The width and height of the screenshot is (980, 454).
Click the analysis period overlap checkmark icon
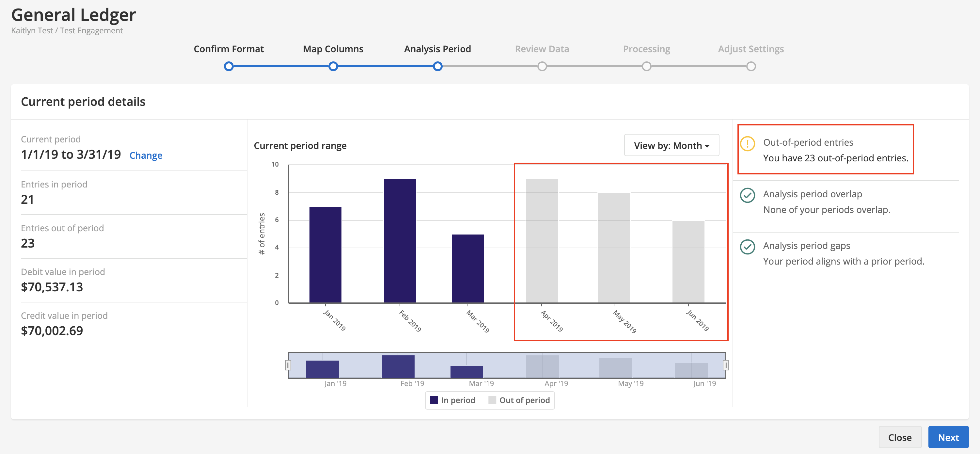747,195
